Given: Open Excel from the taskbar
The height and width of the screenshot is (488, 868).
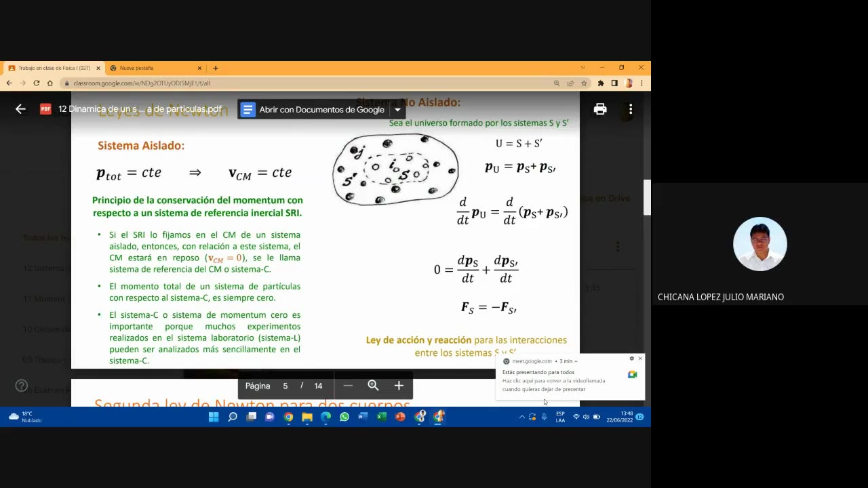Looking at the screenshot, I should (382, 417).
